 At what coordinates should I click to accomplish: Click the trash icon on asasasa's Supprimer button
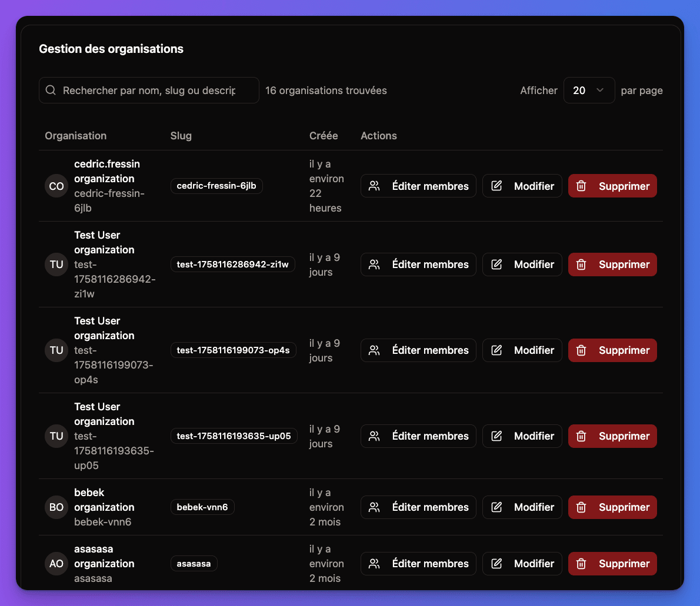pos(581,564)
